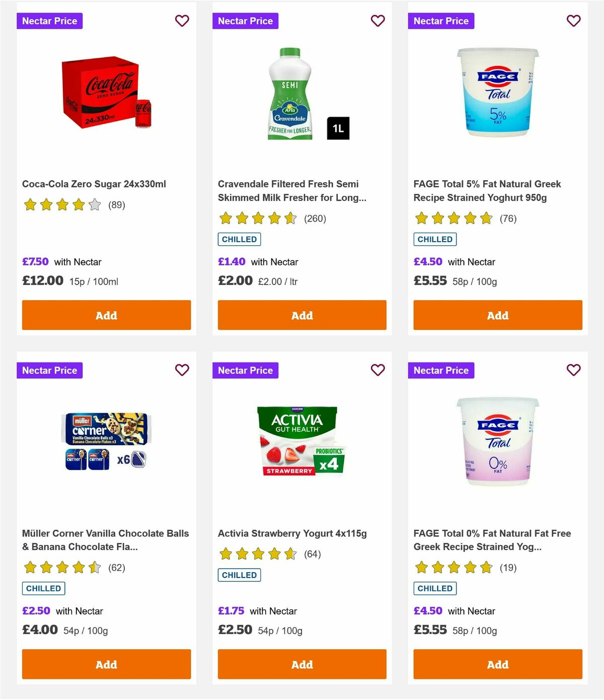Click the CHILLED tag on Müller Corner

(x=43, y=588)
